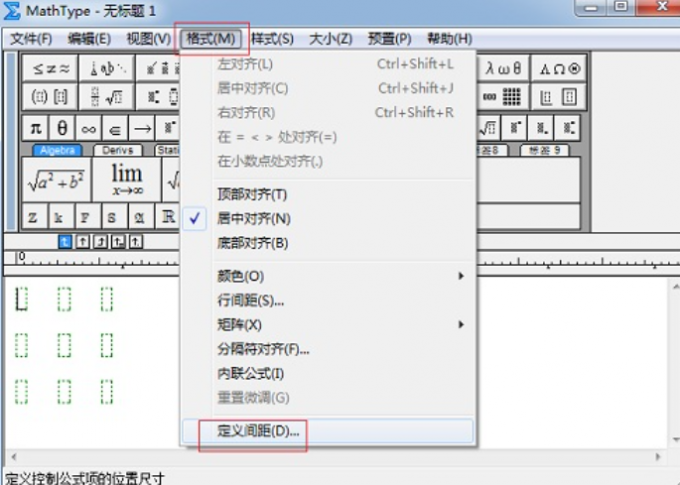
Task: Insert the limit x→∞ expression
Action: [127, 180]
